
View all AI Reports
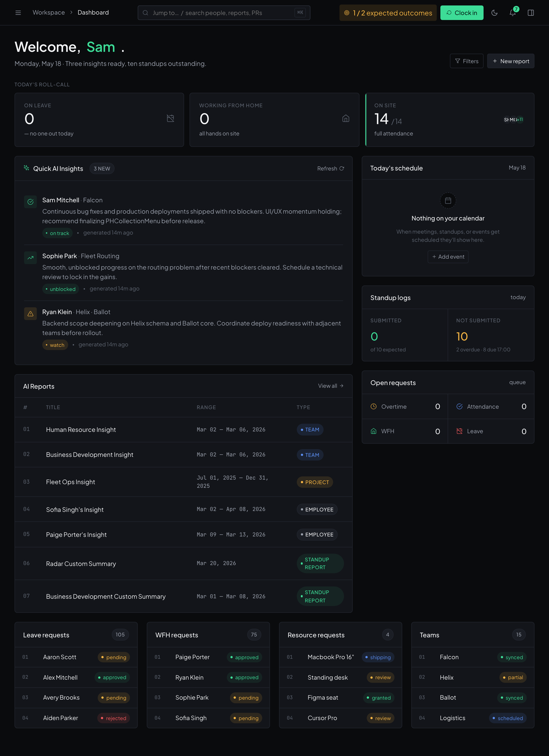point(330,386)
